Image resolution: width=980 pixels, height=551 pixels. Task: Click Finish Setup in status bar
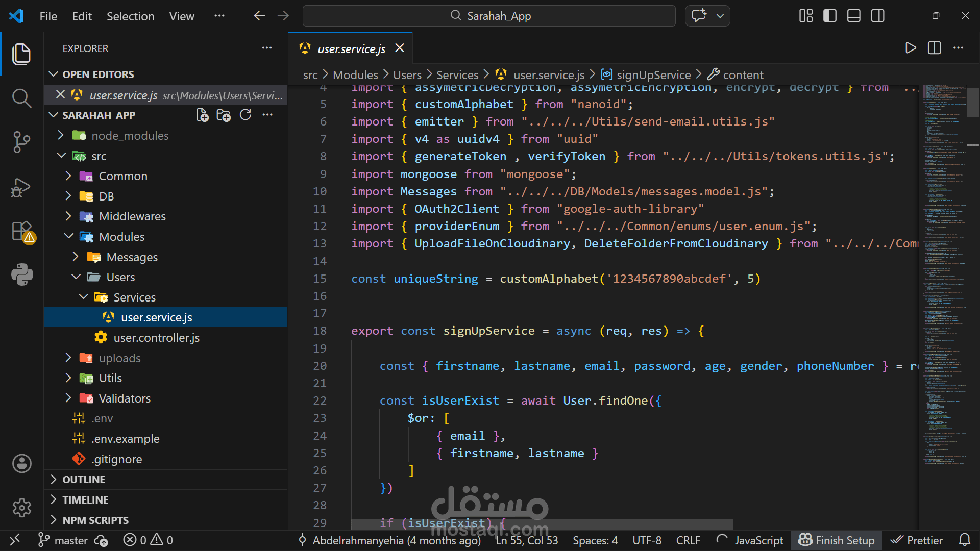coord(837,540)
